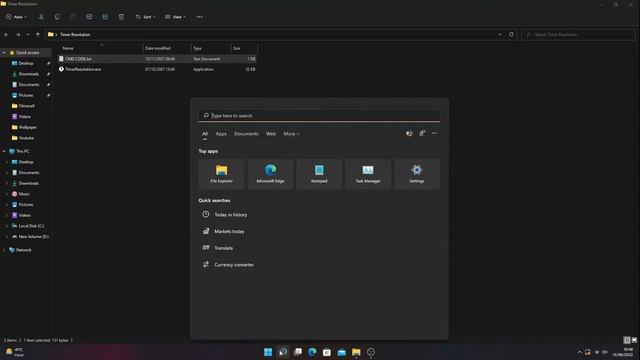Open Microsoft Edge from the taskbar
Image resolution: width=640 pixels, height=360 pixels.
[x=312, y=352]
